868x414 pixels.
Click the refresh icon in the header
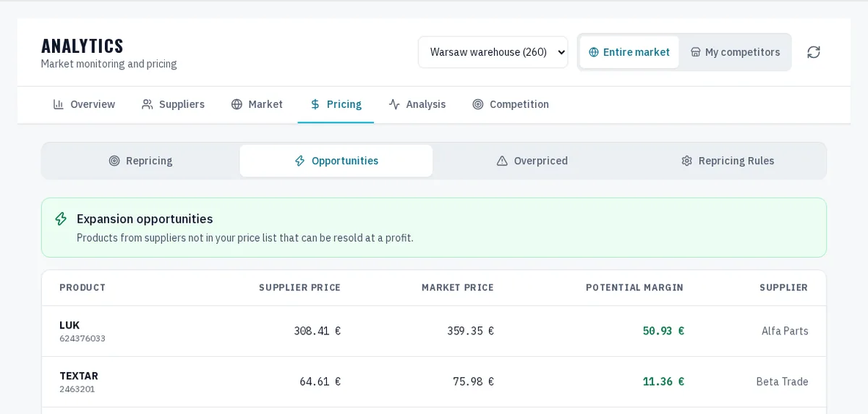coord(814,52)
